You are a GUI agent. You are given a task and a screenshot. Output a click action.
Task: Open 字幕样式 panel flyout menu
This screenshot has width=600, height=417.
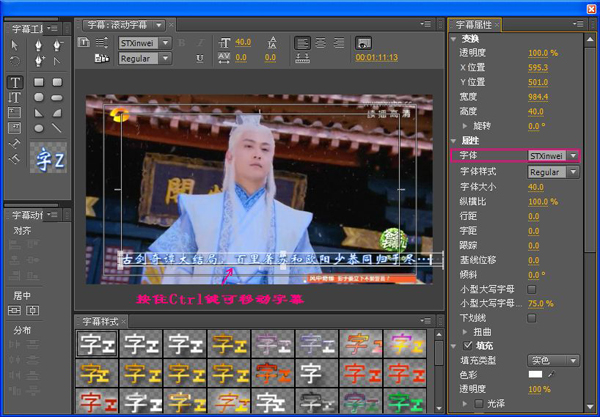(426, 321)
